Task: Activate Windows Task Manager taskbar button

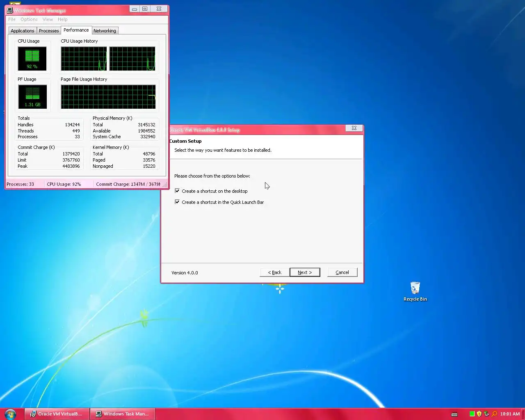Action: click(122, 414)
